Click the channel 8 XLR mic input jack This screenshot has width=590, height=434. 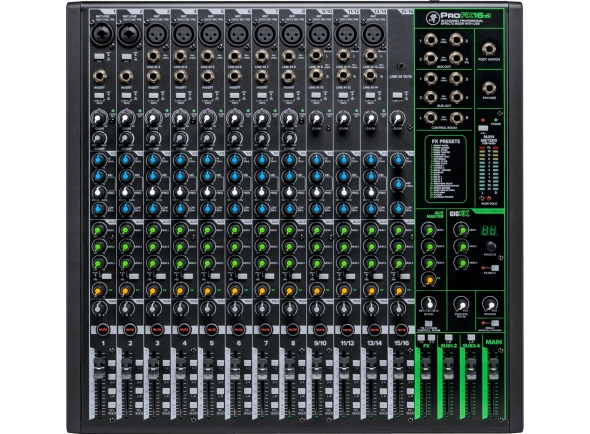coord(291,35)
